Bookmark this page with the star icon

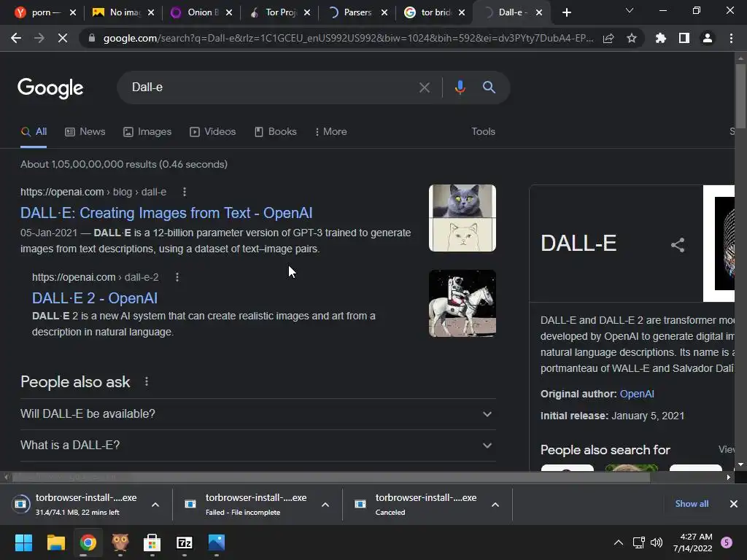click(632, 39)
